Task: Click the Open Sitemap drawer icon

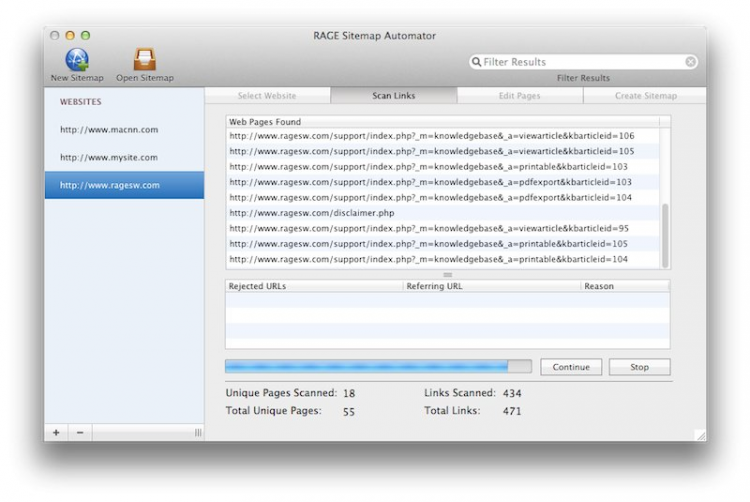Action: point(144,59)
